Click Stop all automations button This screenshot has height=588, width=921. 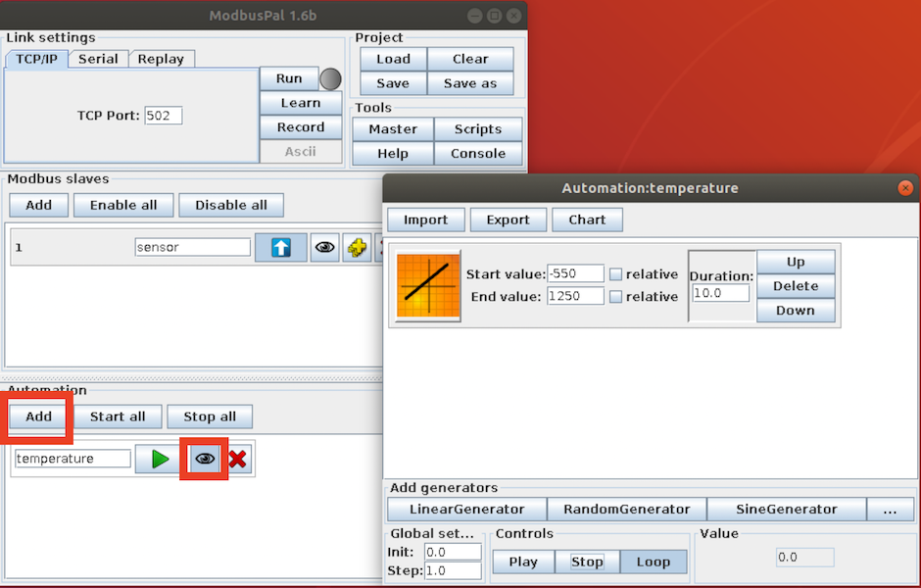pyautogui.click(x=210, y=416)
